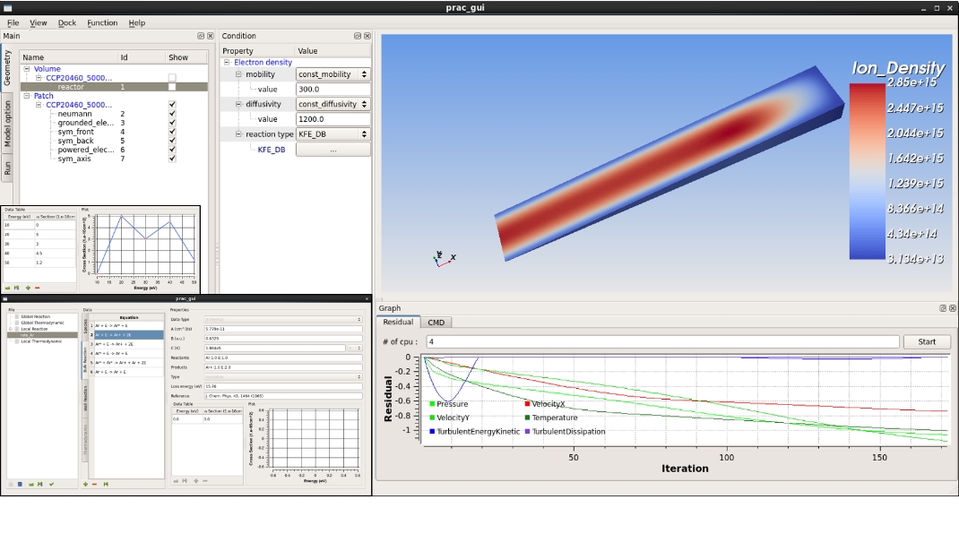Click green plus icon below cross-section data table

(28, 288)
